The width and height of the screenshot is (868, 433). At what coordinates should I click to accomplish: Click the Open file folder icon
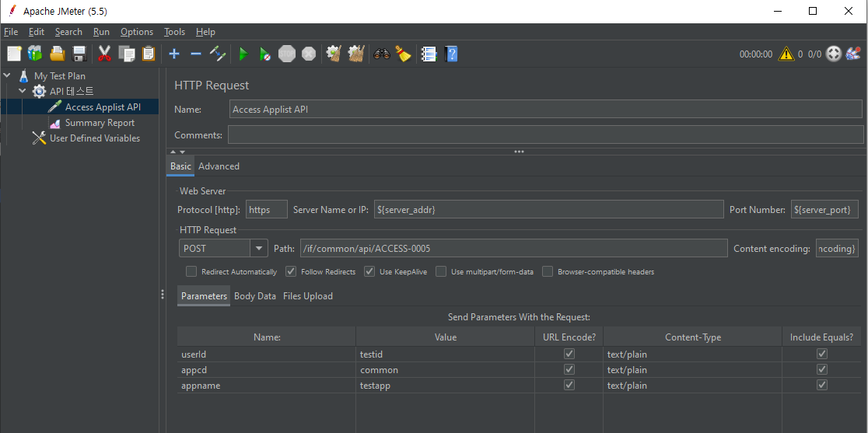[x=58, y=54]
